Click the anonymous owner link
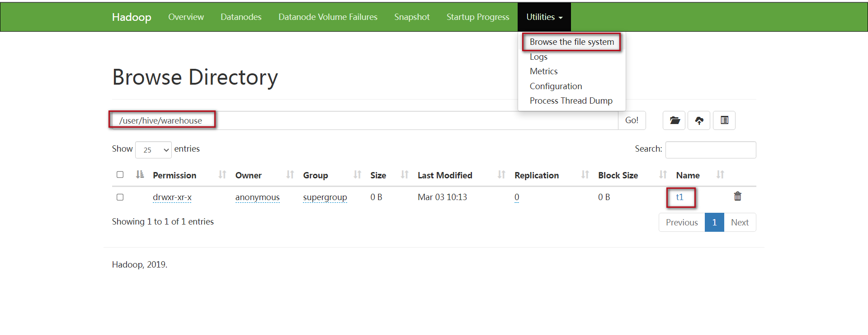This screenshot has width=868, height=335. click(257, 197)
